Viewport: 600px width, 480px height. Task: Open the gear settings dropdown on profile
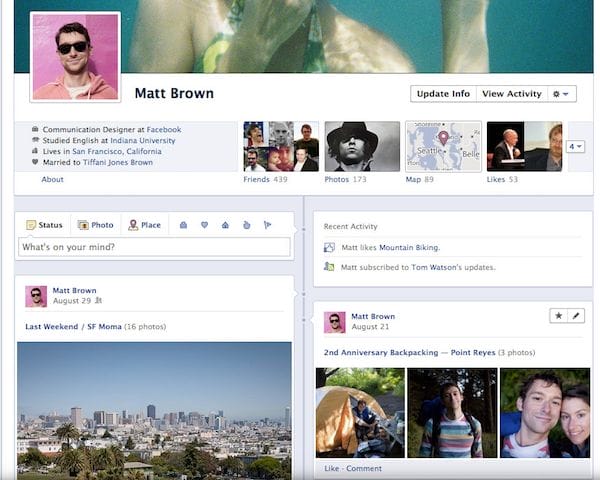pyautogui.click(x=562, y=94)
